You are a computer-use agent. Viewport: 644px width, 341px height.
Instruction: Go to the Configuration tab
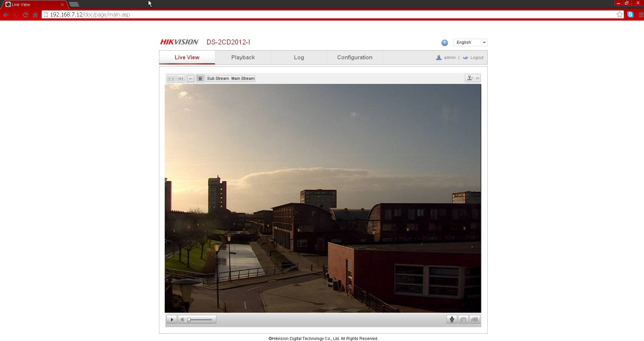[x=355, y=58]
